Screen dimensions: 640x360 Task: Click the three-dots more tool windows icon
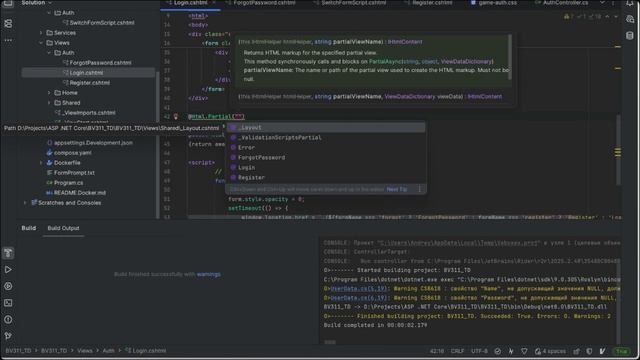8,40
